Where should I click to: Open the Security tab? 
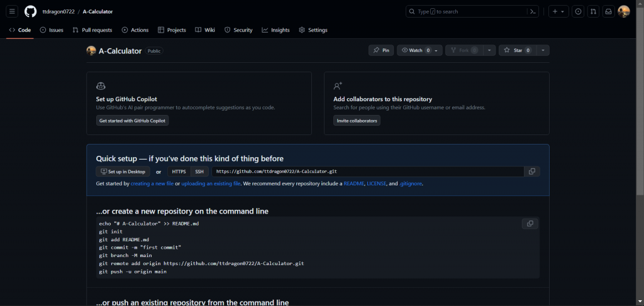pyautogui.click(x=238, y=30)
